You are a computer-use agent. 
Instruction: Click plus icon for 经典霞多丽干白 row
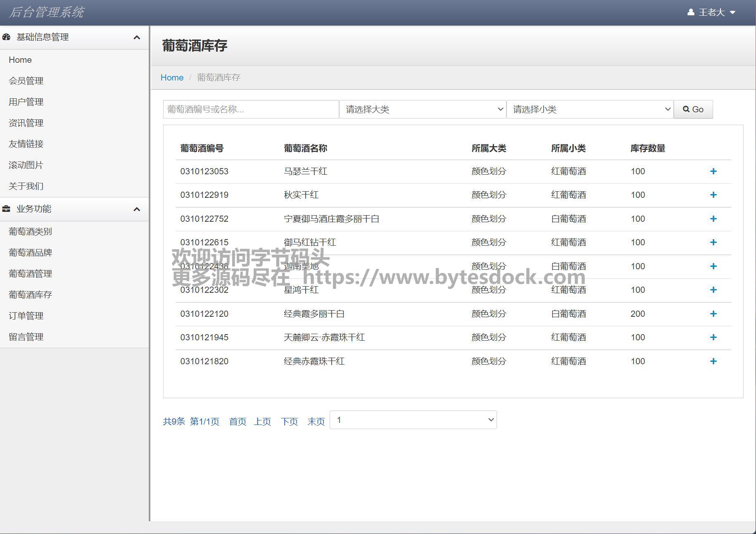713,314
